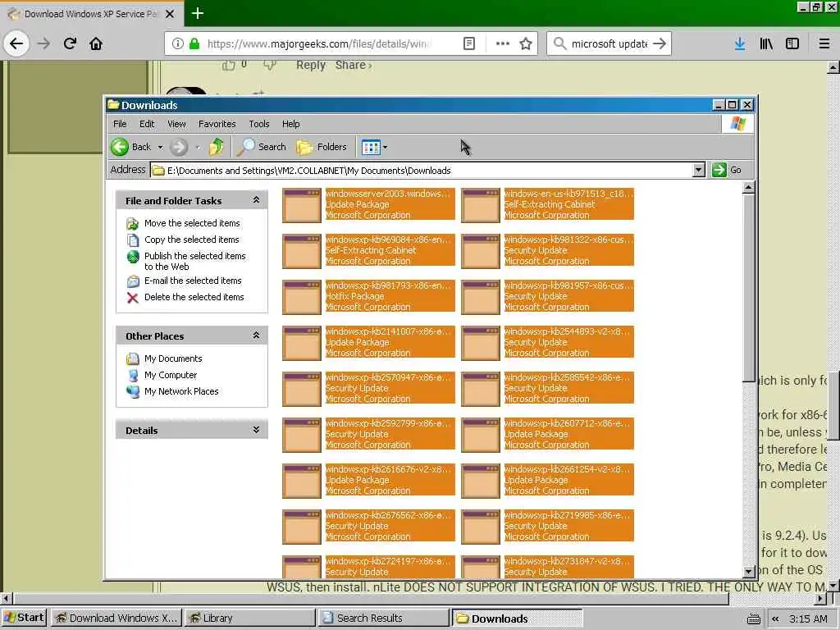This screenshot has height=630, width=840.
Task: Open the File menu
Action: [x=120, y=124]
